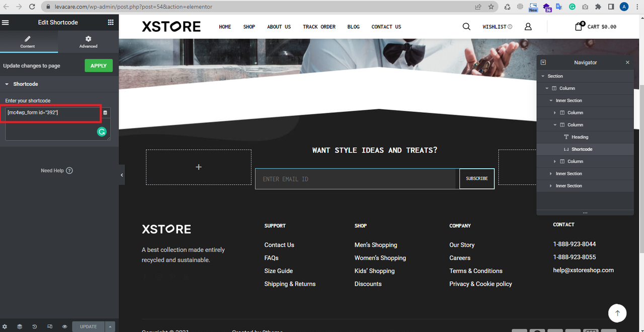The width and height of the screenshot is (644, 332).
Task: Collapse the top Column in Navigator
Action: coord(547,88)
